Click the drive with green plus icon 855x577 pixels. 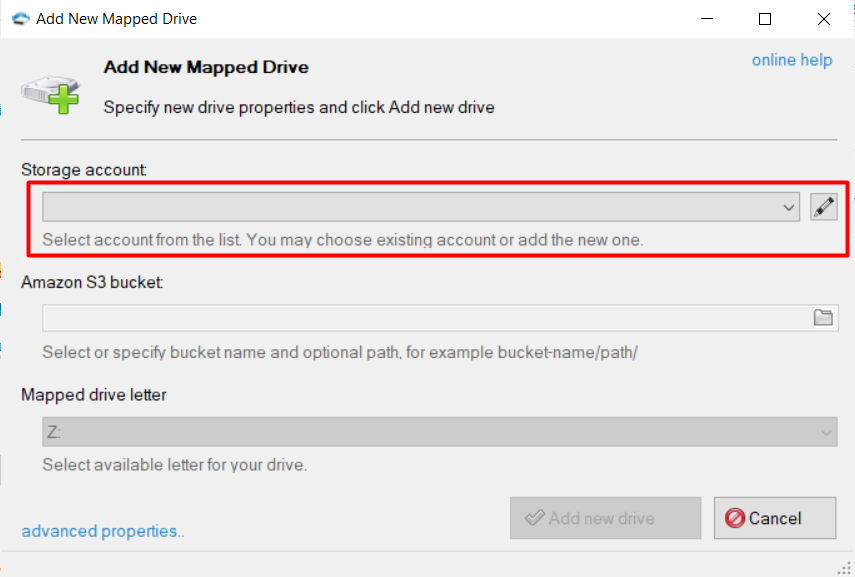coord(51,95)
